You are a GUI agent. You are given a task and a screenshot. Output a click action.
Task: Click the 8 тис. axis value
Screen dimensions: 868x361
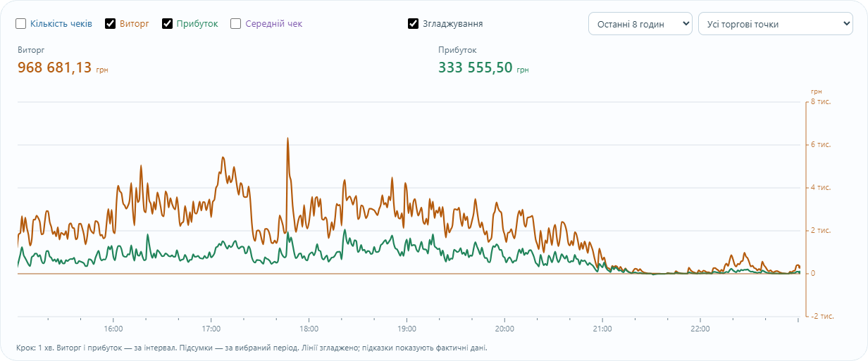click(x=821, y=102)
